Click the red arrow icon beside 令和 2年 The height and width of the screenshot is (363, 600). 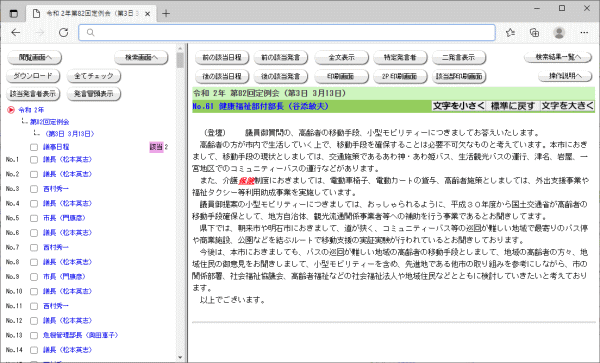pyautogui.click(x=11, y=110)
